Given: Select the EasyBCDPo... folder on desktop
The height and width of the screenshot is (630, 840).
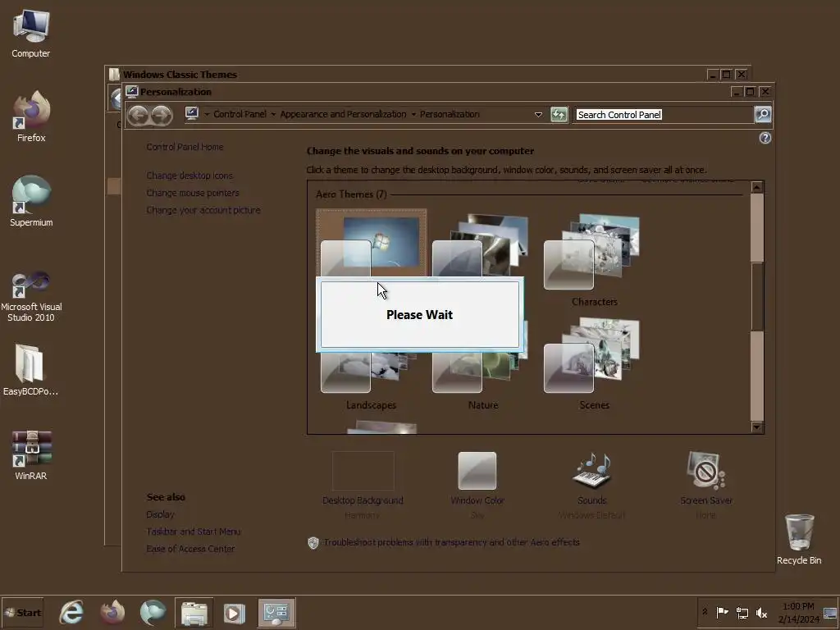Looking at the screenshot, I should [30, 370].
